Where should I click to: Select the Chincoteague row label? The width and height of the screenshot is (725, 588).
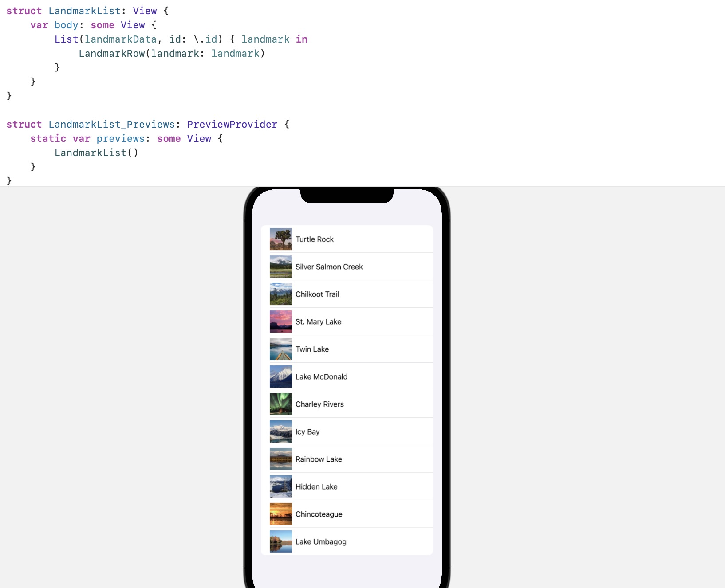(319, 514)
